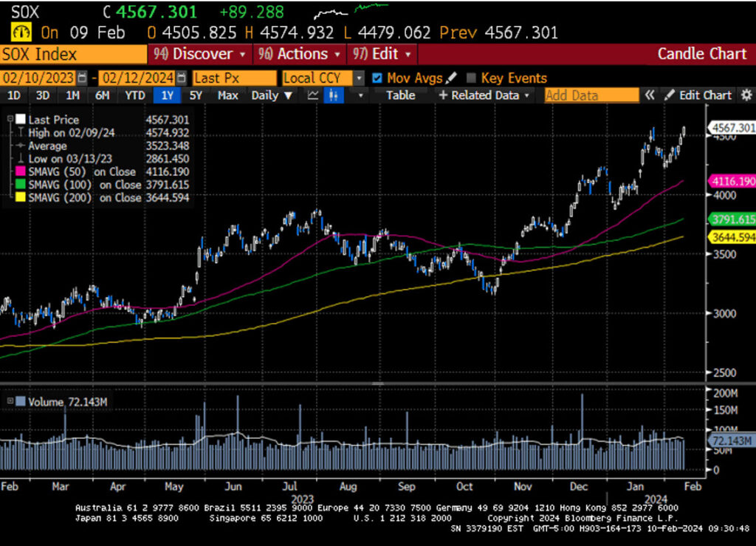Click the Add Data input field
The height and width of the screenshot is (546, 756).
591,95
